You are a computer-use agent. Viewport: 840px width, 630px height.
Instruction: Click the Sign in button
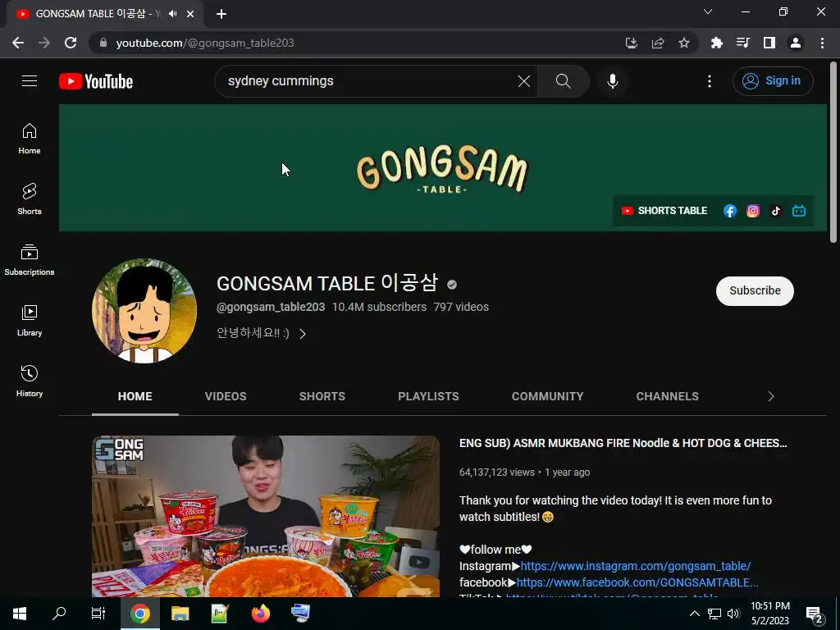(773, 81)
